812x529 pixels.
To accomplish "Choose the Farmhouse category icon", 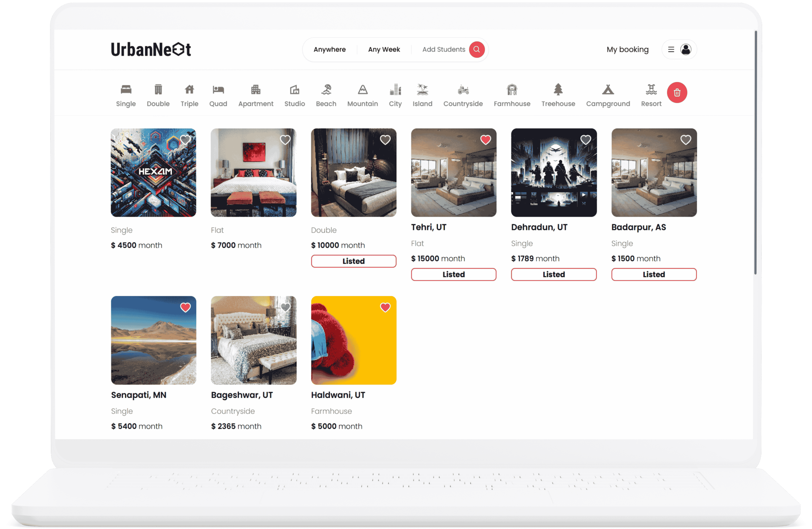I will (x=512, y=90).
